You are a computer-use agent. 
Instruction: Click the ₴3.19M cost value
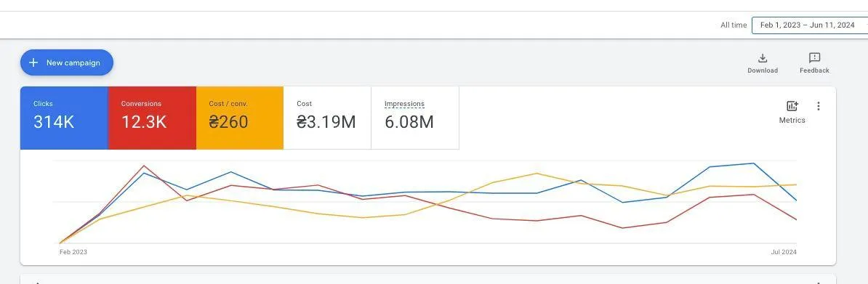tap(326, 122)
